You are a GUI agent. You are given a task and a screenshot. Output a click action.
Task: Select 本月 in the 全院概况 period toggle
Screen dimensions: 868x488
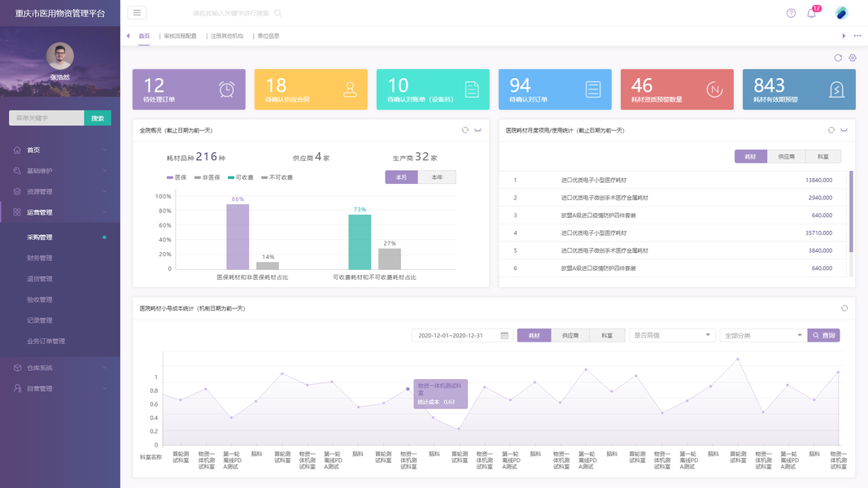click(401, 177)
